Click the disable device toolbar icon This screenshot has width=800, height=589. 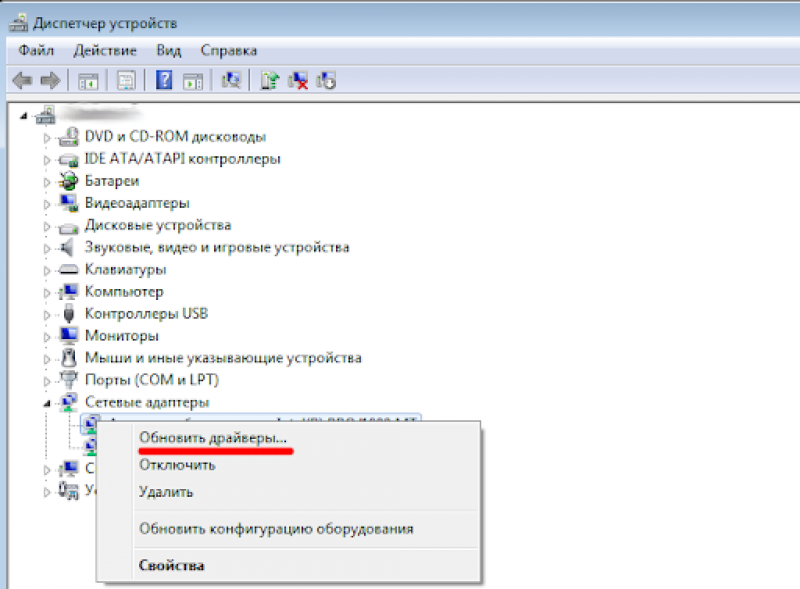pos(326,81)
